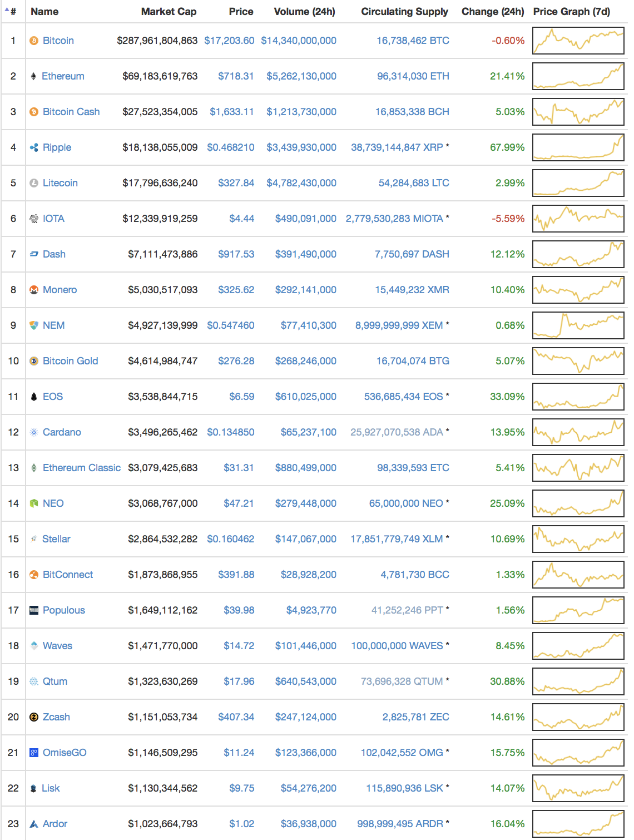Click IOTA's volume $490,091,000
Viewport: 634px width, 840px height.
point(306,219)
